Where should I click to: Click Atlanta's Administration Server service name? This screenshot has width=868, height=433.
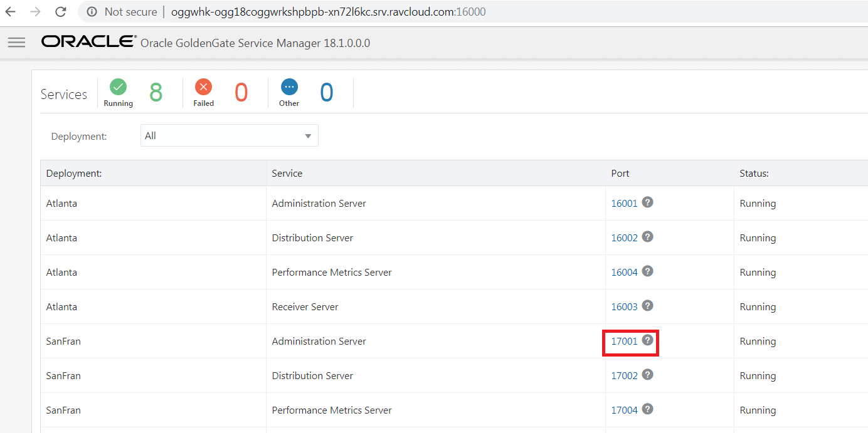[x=319, y=204]
